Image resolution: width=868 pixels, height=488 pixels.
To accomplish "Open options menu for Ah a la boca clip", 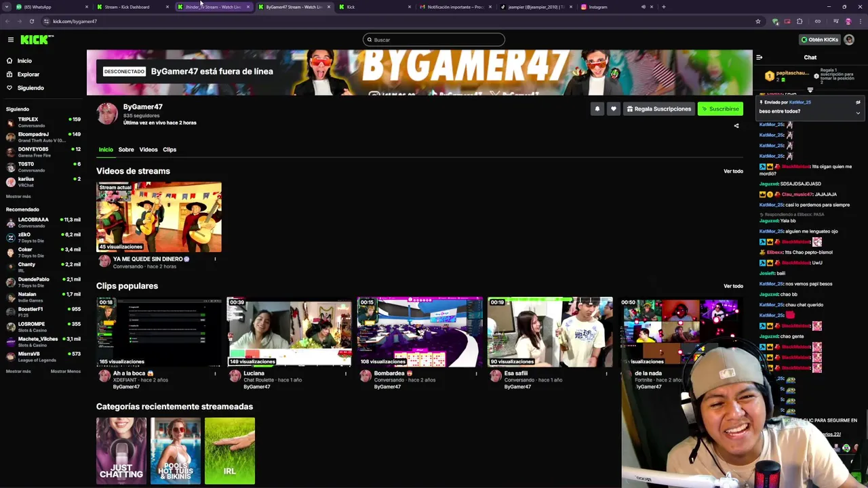I will point(215,373).
